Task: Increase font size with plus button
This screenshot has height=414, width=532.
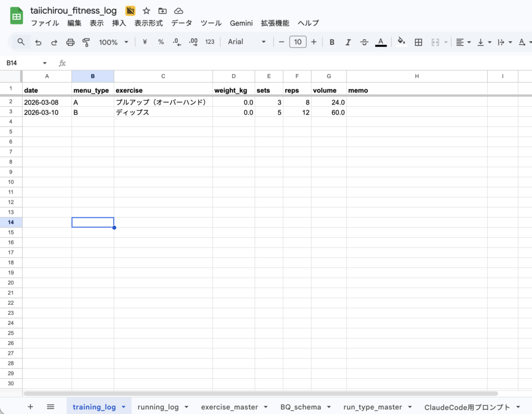Action: tap(314, 42)
